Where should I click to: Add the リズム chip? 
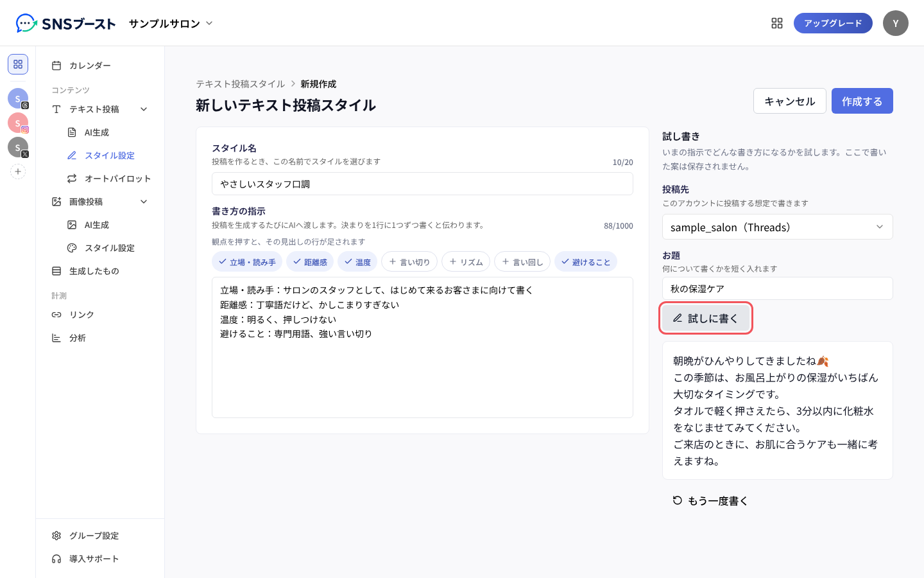point(466,262)
